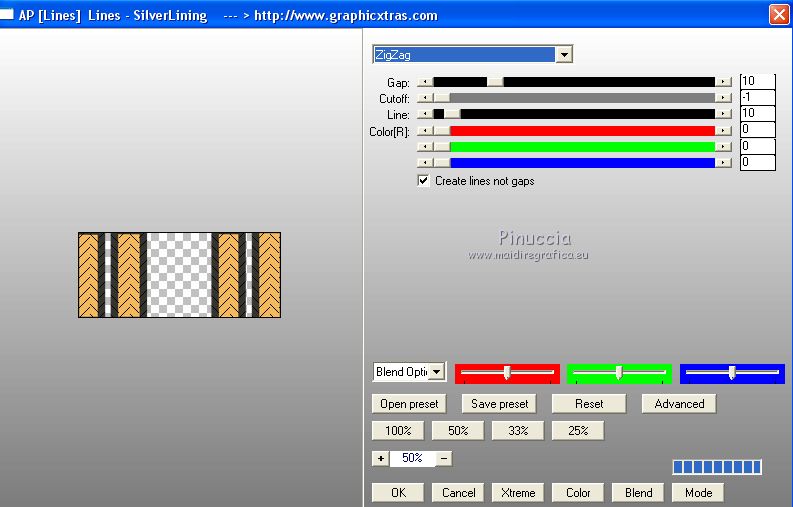The height and width of the screenshot is (507, 793).
Task: Decrease Line width with the left arrow
Action: (x=425, y=114)
